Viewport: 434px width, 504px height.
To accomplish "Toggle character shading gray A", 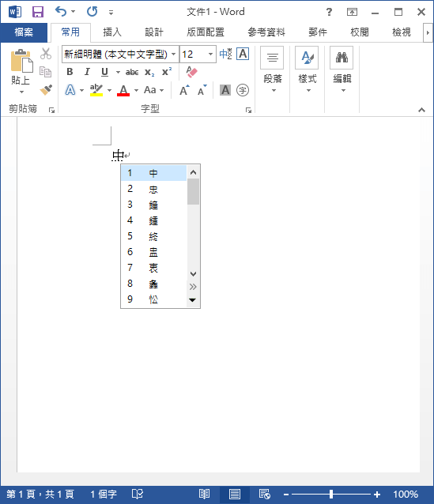I will click(225, 90).
